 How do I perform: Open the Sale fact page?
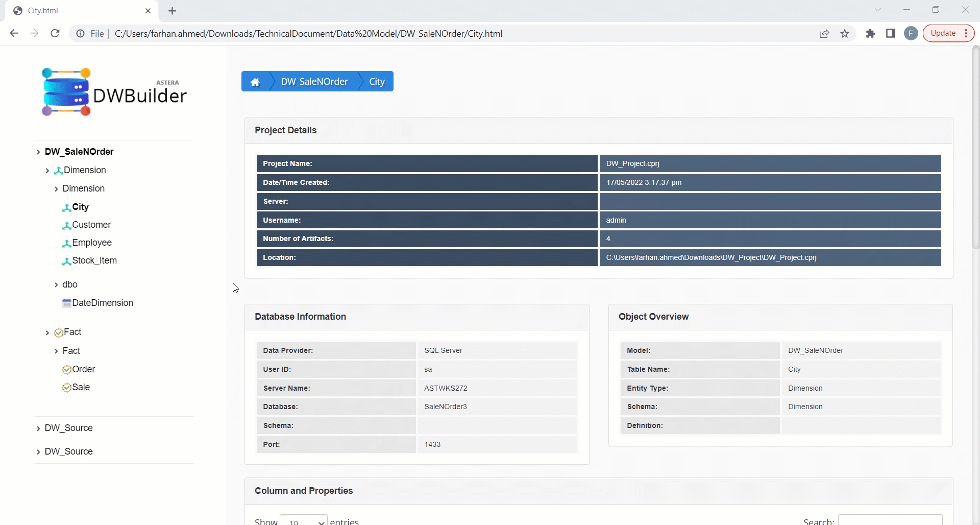81,387
